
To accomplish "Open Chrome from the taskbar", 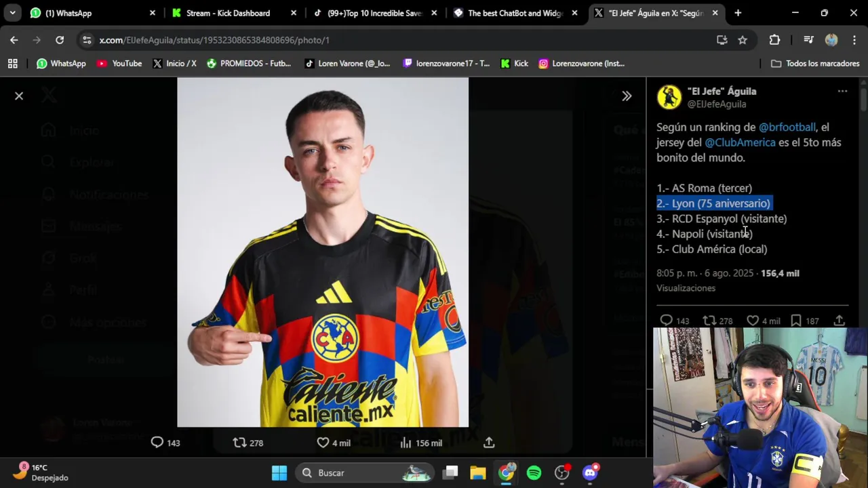I will (507, 472).
